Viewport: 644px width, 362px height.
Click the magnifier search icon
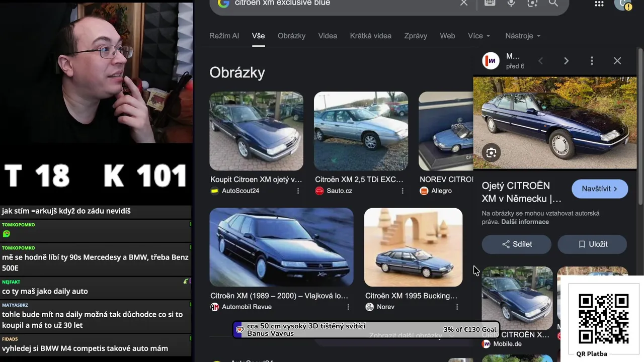553,3
